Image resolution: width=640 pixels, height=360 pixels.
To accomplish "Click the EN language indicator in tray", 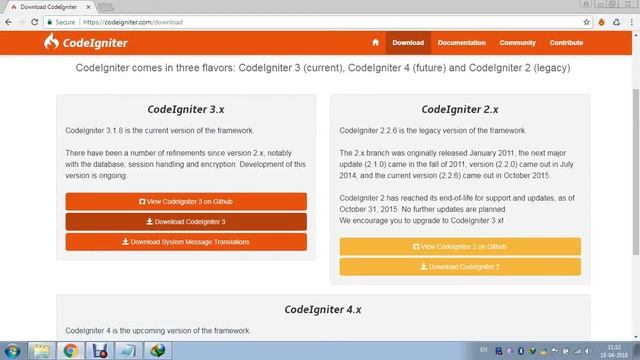I will click(484, 350).
